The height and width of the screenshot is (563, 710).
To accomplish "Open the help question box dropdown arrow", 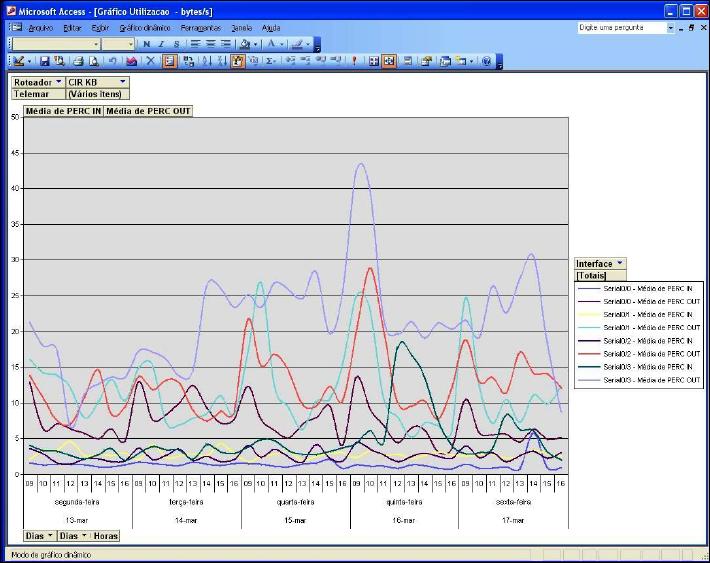I will [x=670, y=28].
